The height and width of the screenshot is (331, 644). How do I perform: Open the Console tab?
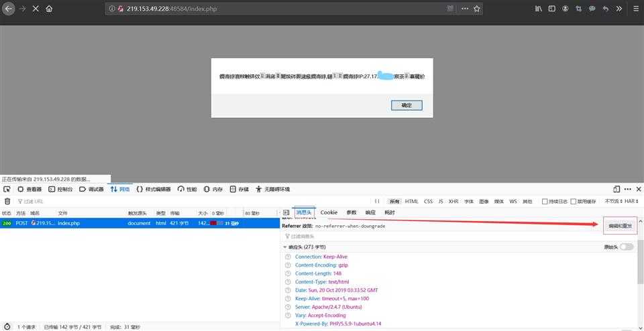(x=61, y=189)
